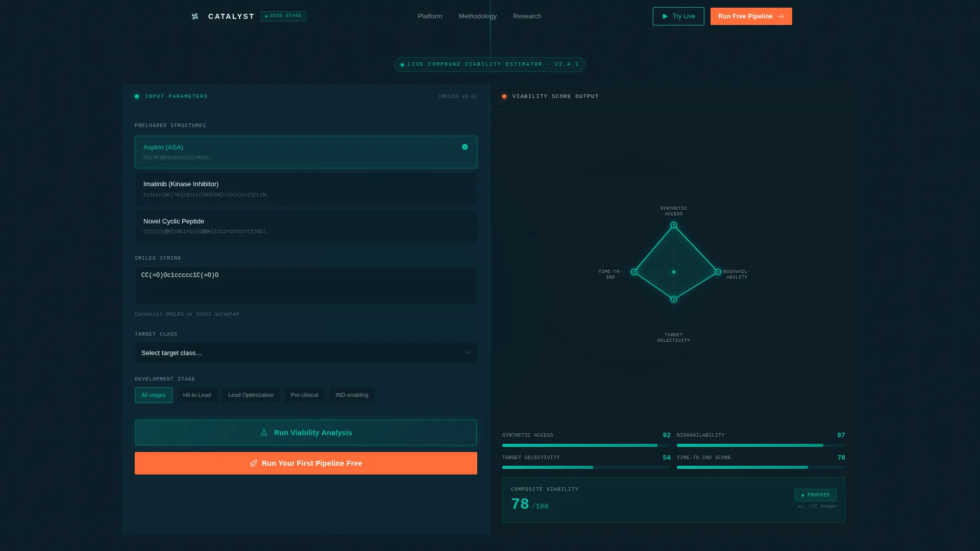Open the Methodology nav item
The image size is (980, 551).
tap(478, 16)
